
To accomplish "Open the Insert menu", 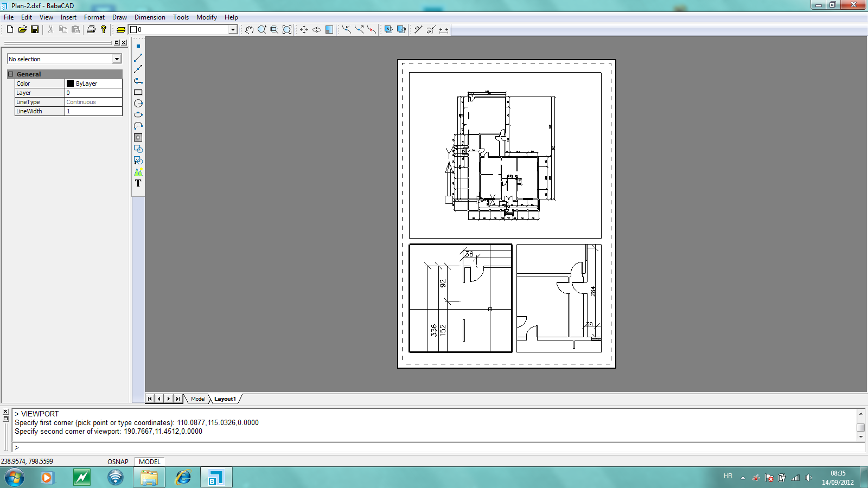I will pos(68,17).
